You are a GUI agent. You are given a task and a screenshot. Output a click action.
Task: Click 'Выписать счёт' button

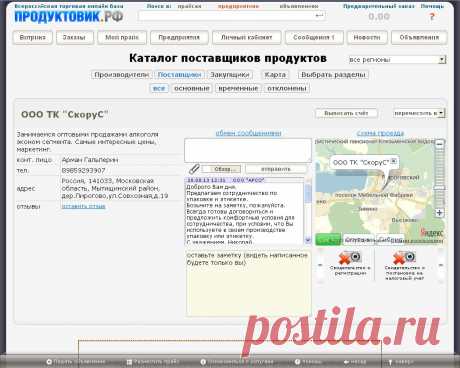click(346, 113)
